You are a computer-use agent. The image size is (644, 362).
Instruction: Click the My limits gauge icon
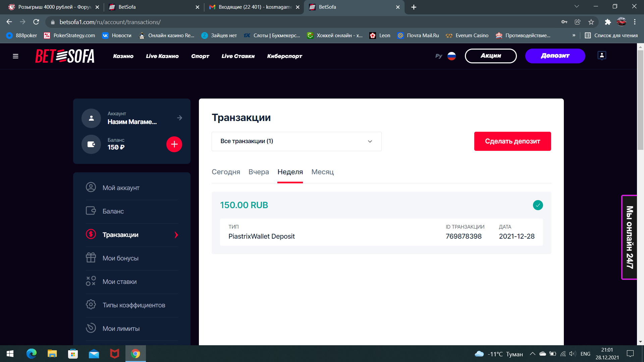[91, 328]
